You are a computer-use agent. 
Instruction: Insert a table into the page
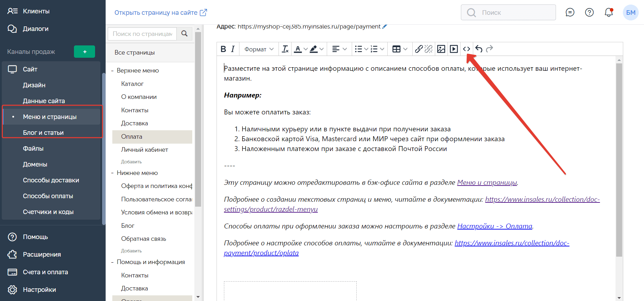(x=396, y=49)
